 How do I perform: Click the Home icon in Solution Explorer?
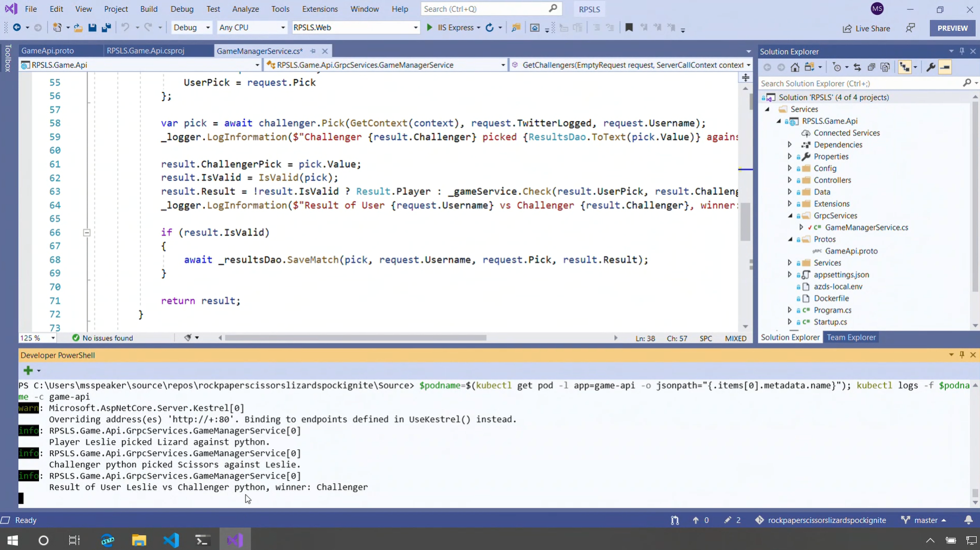click(x=795, y=67)
